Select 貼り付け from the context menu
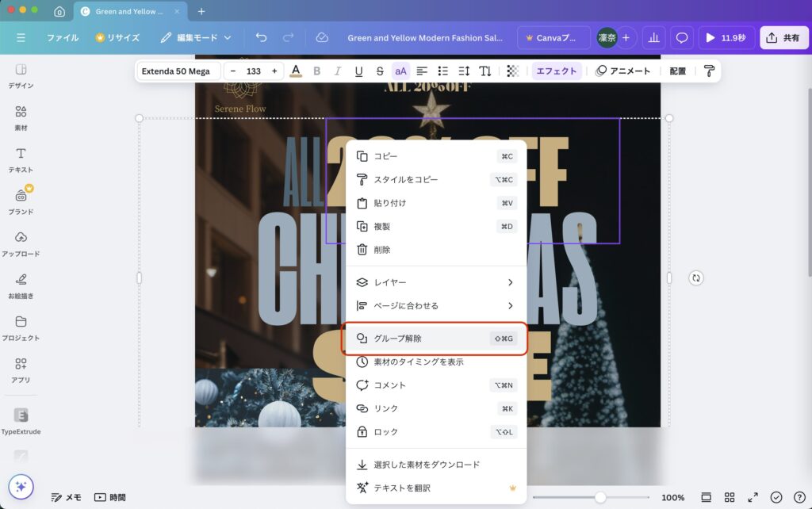The height and width of the screenshot is (509, 812). [436, 203]
